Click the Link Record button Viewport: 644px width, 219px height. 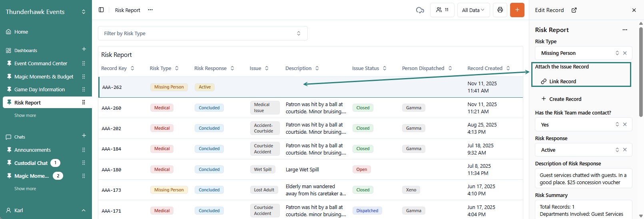(558, 81)
